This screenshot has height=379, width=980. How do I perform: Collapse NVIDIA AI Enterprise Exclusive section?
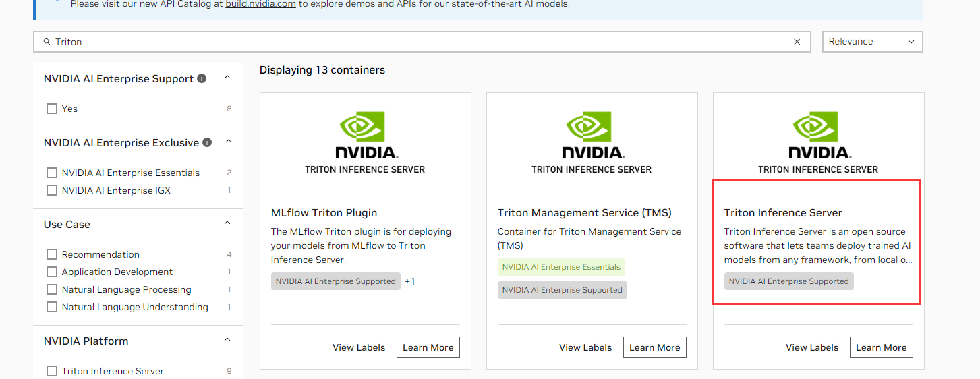[227, 142]
